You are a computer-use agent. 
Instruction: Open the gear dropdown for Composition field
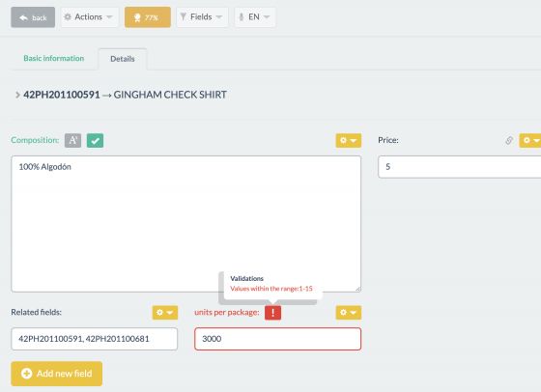coord(349,140)
